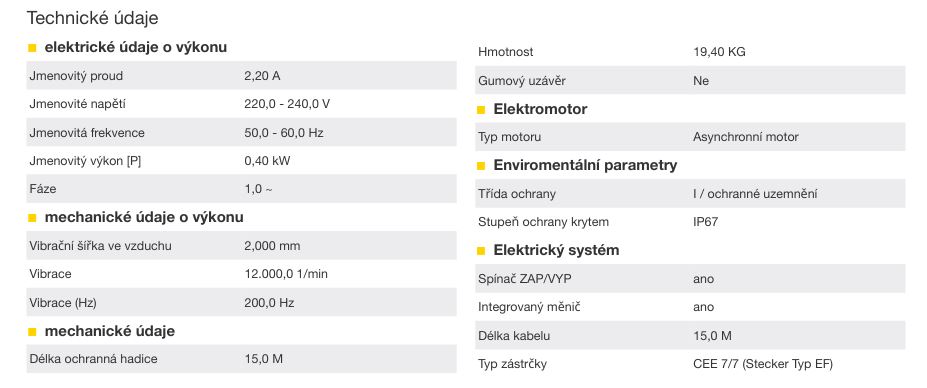Image resolution: width=927 pixels, height=388 pixels.
Task: Click the CEE 7/7 plug type value
Action: coord(763,364)
